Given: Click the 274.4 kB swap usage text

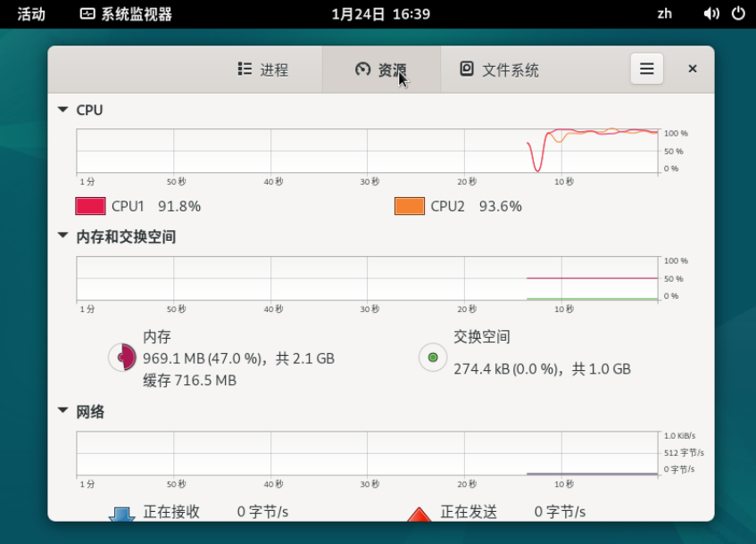Looking at the screenshot, I should [x=542, y=369].
